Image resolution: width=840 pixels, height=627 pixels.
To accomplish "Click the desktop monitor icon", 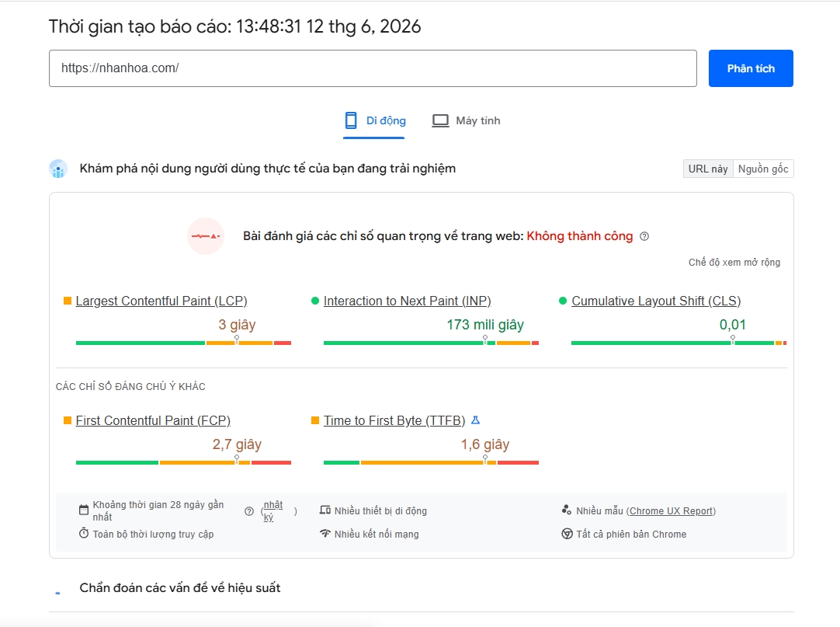I will [x=440, y=120].
